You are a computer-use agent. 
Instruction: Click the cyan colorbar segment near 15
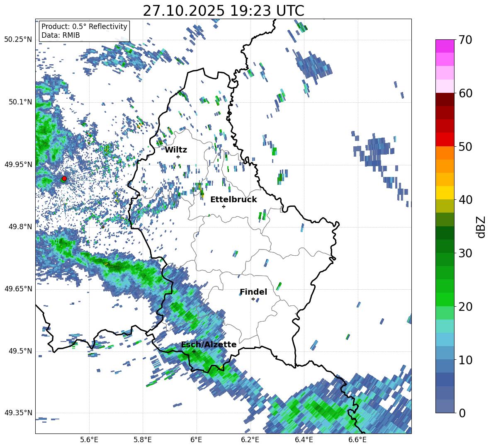445,326
